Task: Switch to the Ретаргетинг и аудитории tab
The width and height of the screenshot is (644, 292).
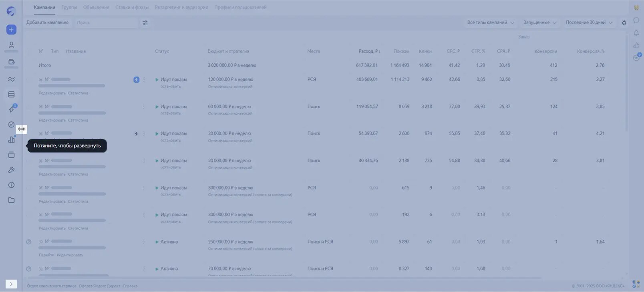Action: pos(181,7)
